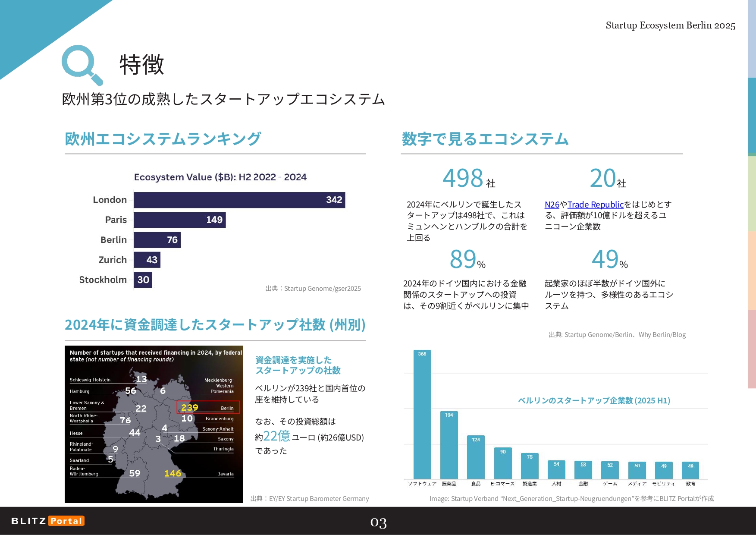
Task: Click the yellow 146 Bavaria number on map
Action: click(x=173, y=473)
